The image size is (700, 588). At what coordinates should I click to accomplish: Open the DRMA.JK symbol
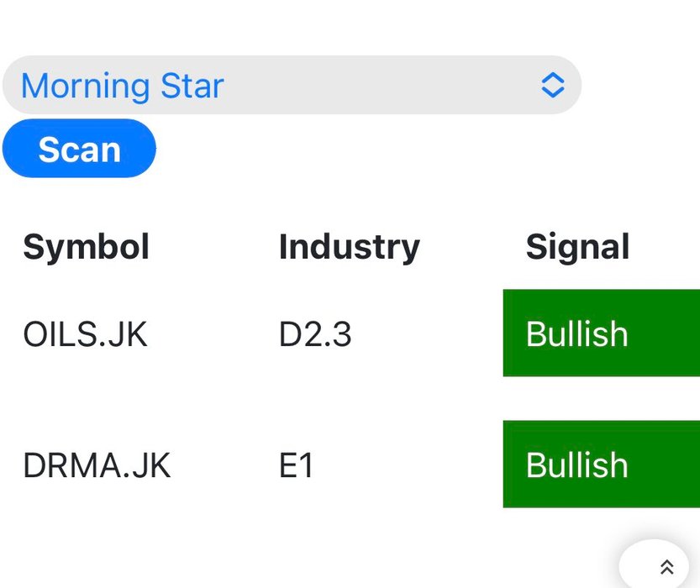pyautogui.click(x=97, y=465)
